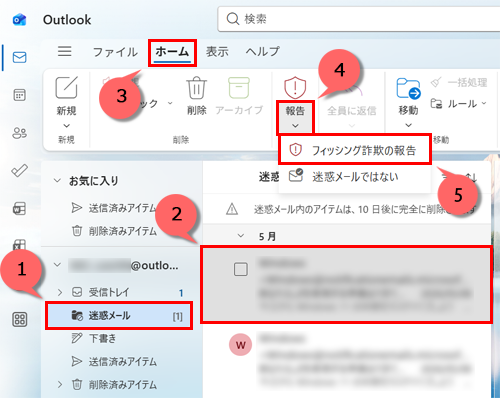Screen dimensions: 500x398
Task: Open the ファイル tab
Action: pyautogui.click(x=115, y=52)
